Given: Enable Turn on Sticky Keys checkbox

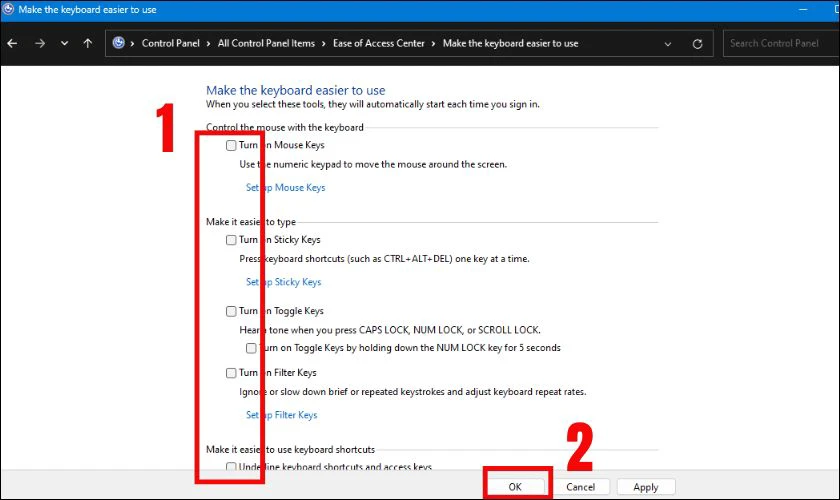Looking at the screenshot, I should click(231, 240).
